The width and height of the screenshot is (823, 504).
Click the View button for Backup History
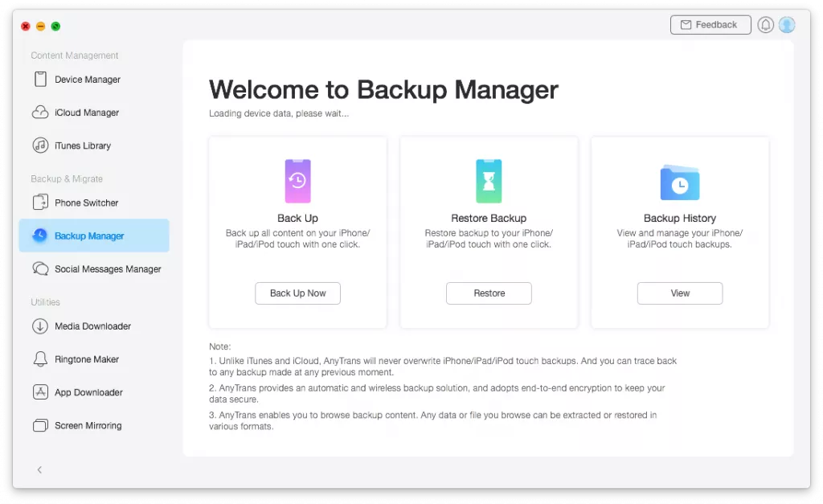click(x=680, y=293)
